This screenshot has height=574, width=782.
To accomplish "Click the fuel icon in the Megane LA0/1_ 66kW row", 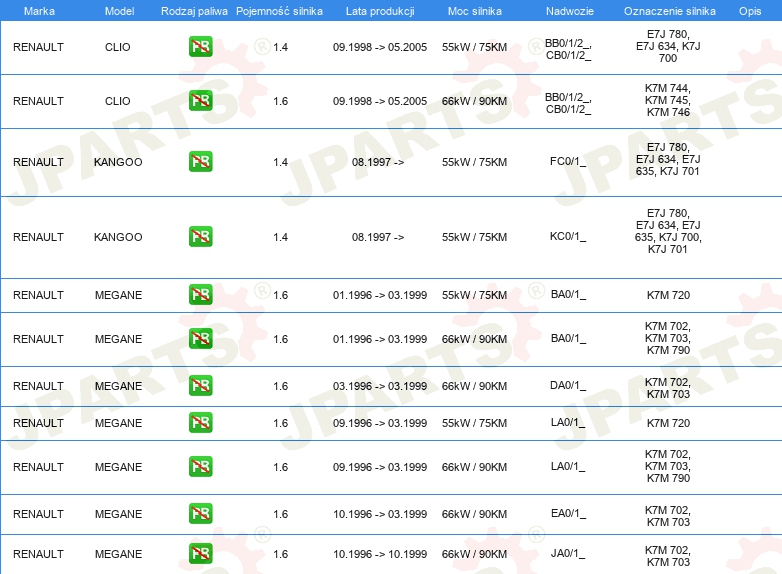I will 200,467.
